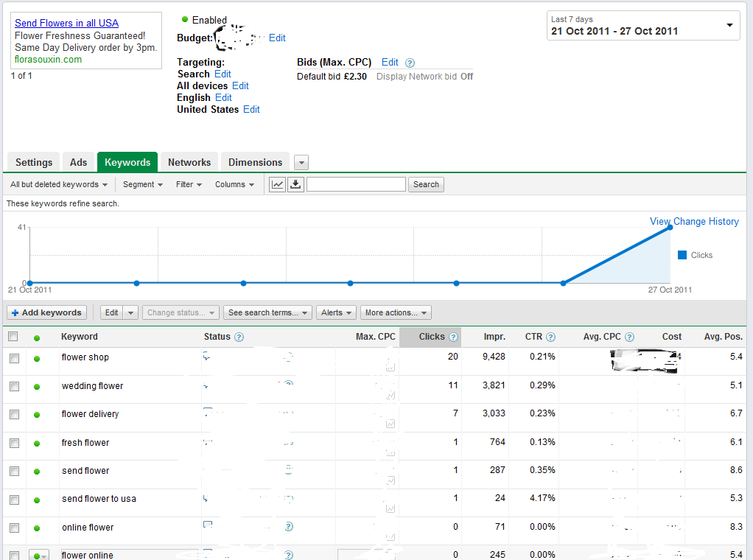Viewport: 753px width, 560px height.
Task: Open help icon next to Bids Edit
Action: click(410, 63)
